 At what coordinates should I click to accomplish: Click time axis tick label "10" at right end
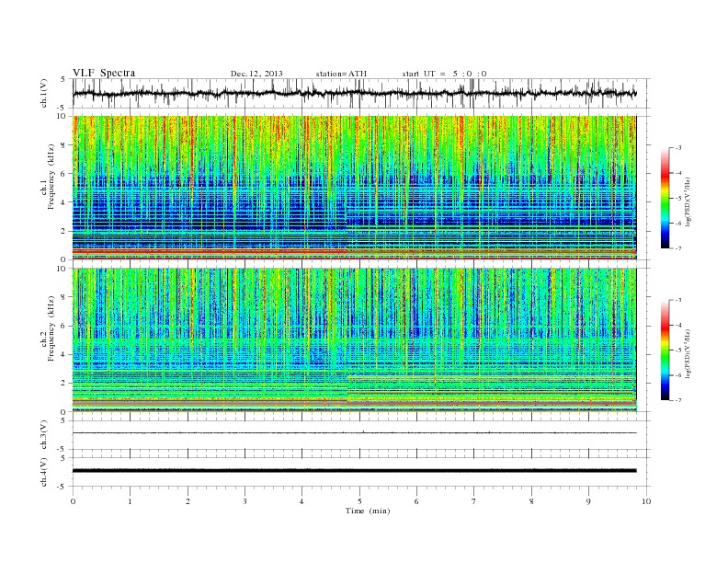pyautogui.click(x=646, y=501)
